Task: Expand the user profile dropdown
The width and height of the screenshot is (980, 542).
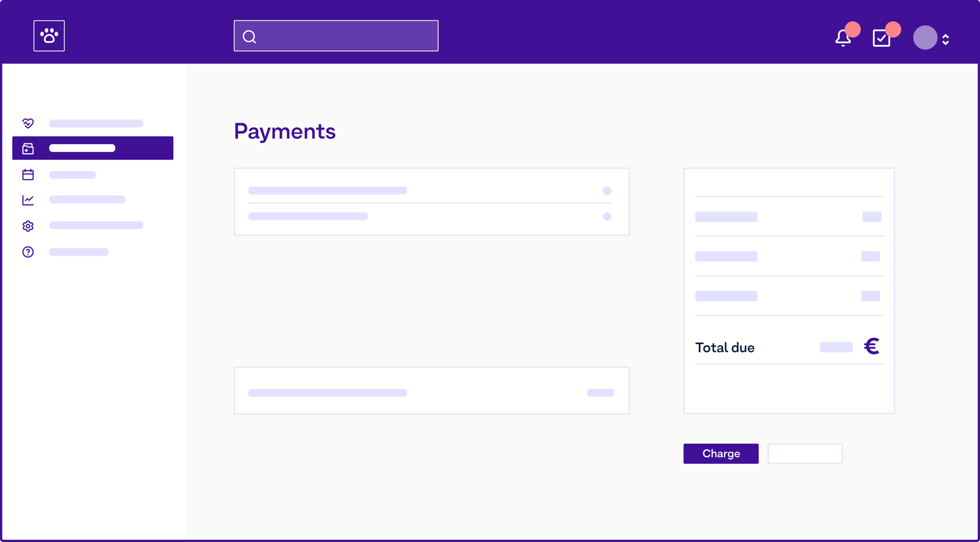Action: [x=947, y=36]
